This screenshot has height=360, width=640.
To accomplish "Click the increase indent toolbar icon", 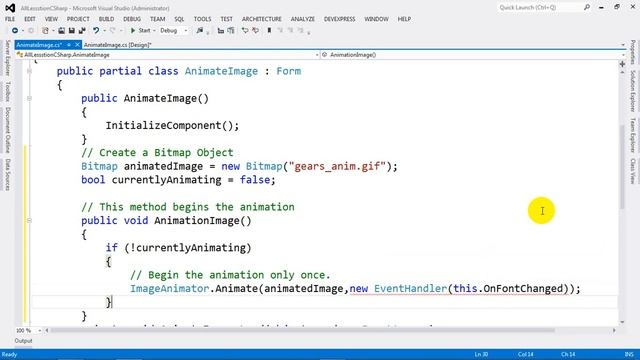I will pyautogui.click(x=231, y=31).
